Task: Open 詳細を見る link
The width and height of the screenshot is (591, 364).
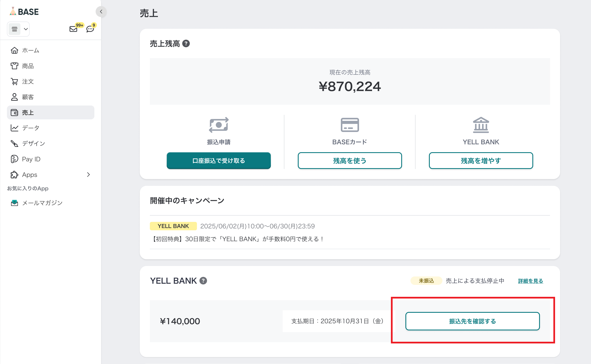Action: pos(530,281)
